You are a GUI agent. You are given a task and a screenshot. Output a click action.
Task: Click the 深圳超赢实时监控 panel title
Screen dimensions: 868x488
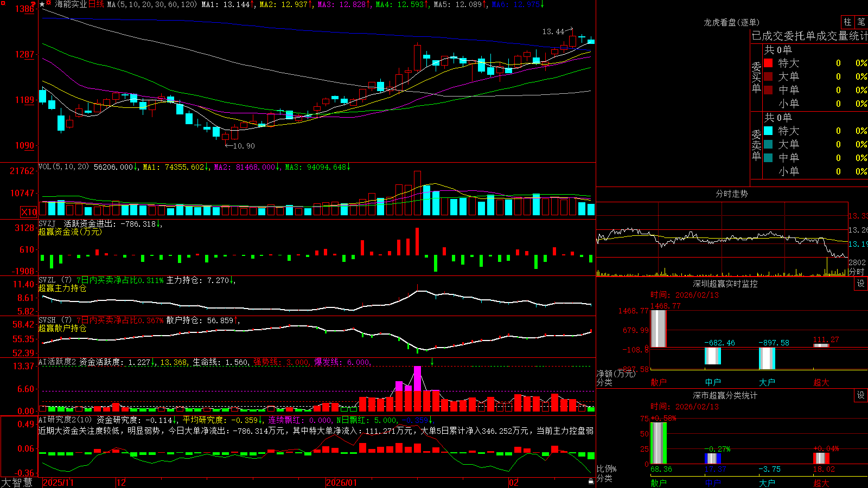coord(725,284)
